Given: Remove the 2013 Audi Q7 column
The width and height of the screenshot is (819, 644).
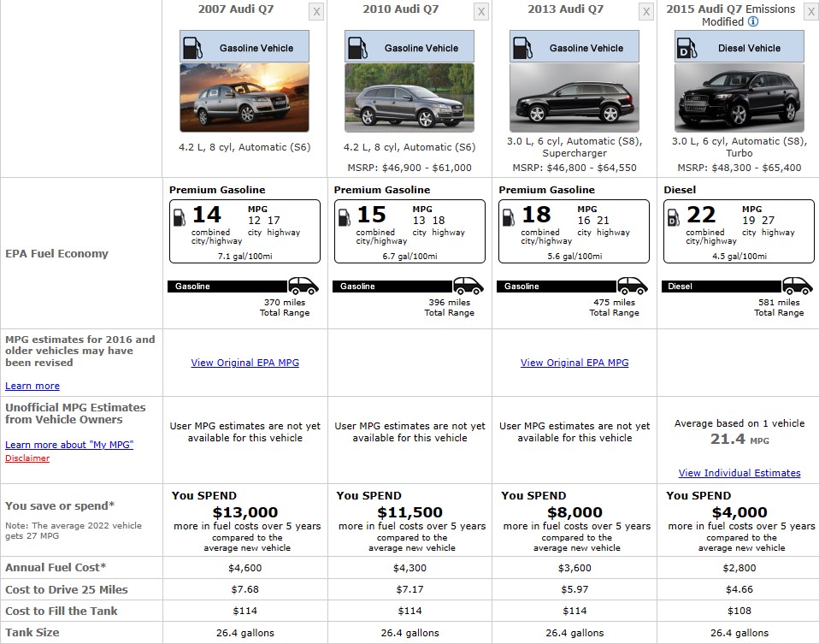Looking at the screenshot, I should [x=646, y=11].
